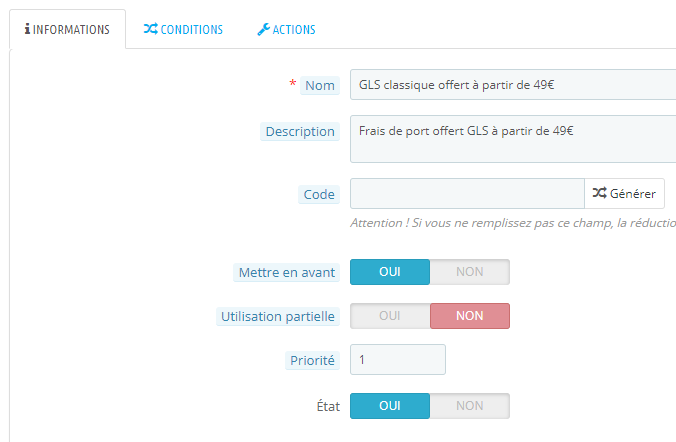Enable Utilisation partielle with OUI
This screenshot has height=442, width=676.
[x=389, y=316]
